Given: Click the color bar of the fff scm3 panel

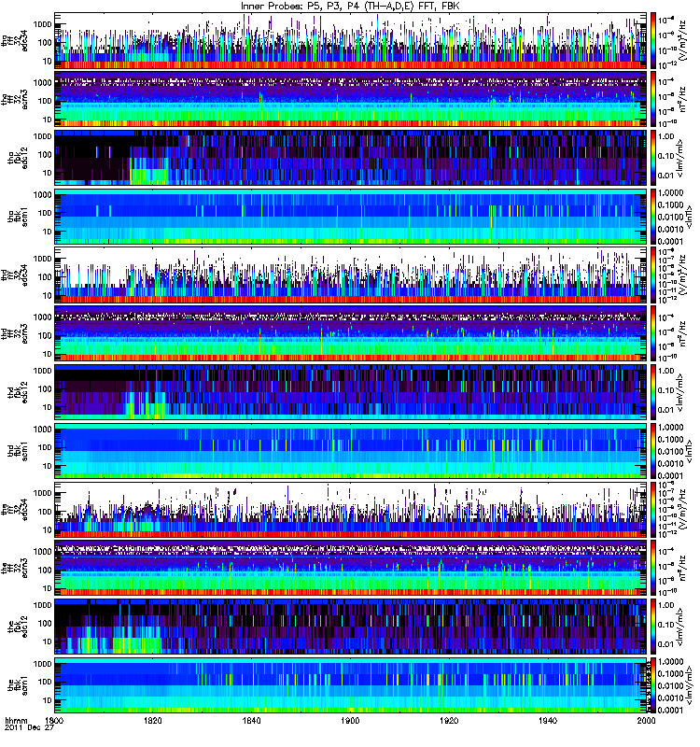Looking at the screenshot, I should click(x=653, y=568).
